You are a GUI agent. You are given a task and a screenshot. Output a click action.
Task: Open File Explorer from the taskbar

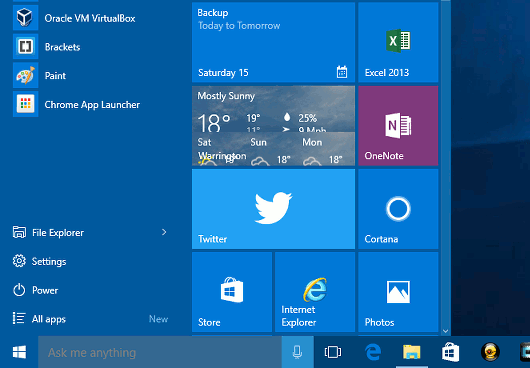click(x=412, y=352)
